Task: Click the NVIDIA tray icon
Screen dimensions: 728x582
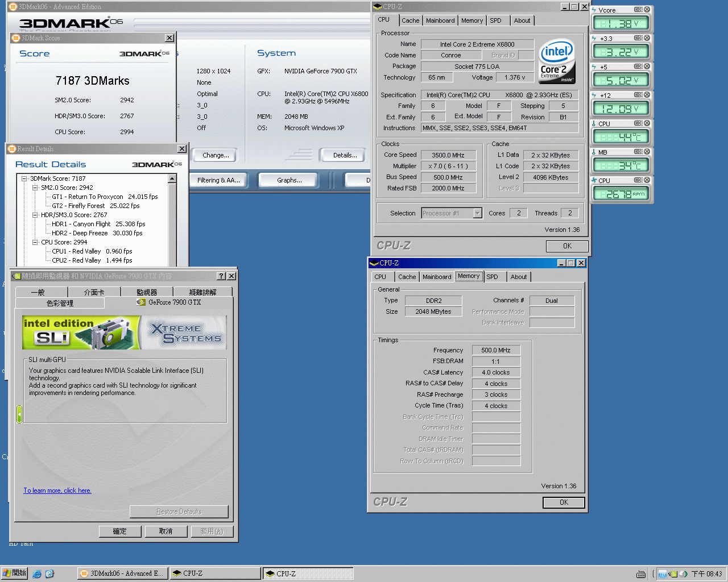Action: tap(673, 574)
